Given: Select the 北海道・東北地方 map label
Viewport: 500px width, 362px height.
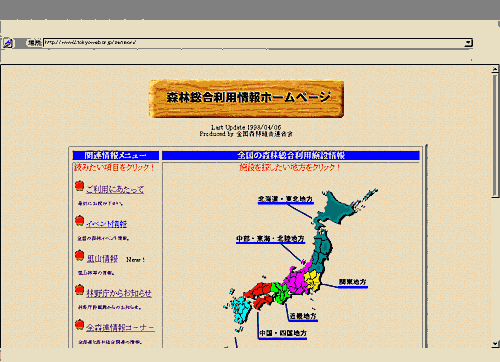Looking at the screenshot, I should pyautogui.click(x=286, y=199).
